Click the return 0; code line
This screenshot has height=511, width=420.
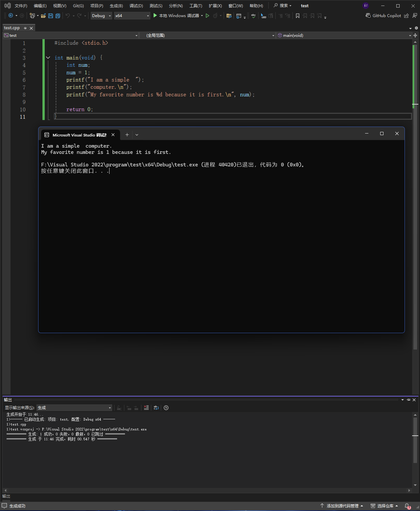[80, 110]
